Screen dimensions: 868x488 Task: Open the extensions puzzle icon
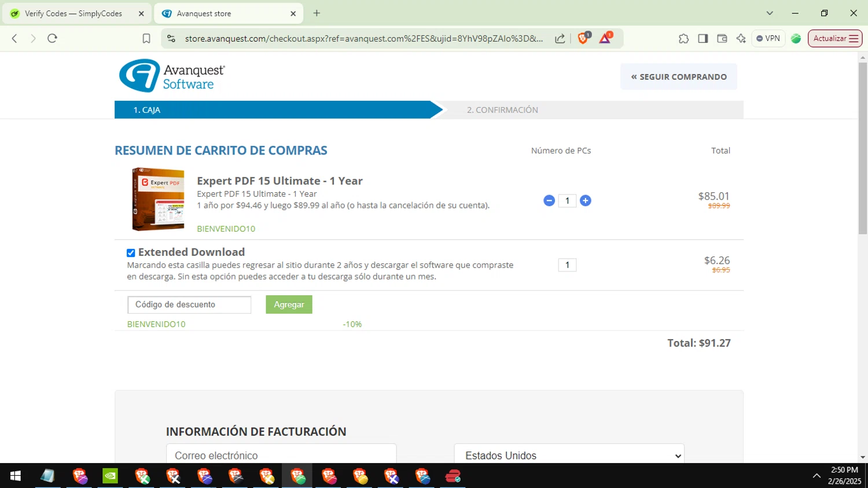click(683, 38)
